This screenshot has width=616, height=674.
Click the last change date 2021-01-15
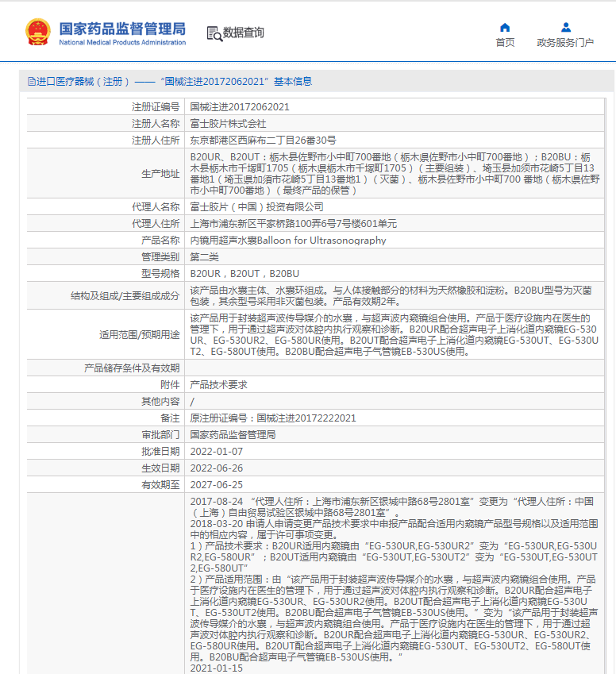pos(217,668)
